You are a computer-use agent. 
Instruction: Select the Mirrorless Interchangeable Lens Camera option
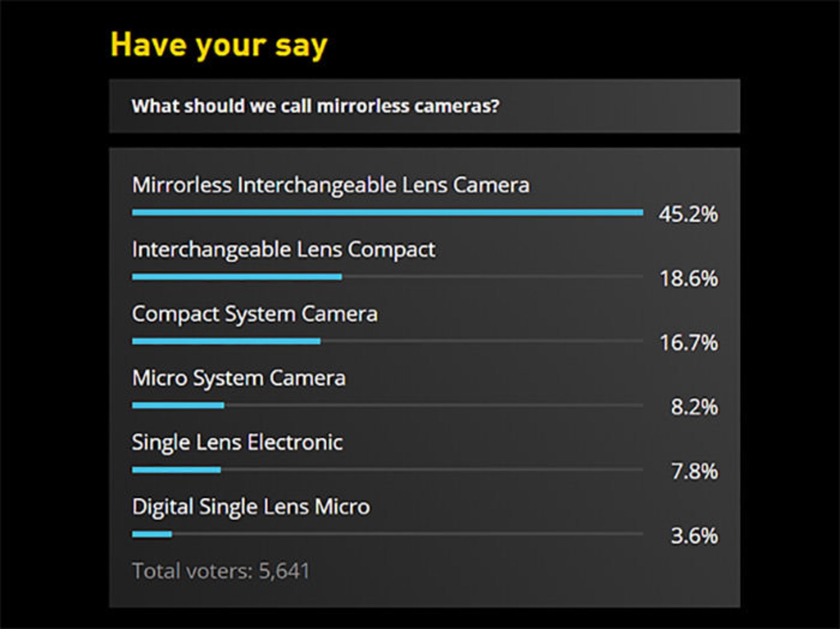(331, 185)
